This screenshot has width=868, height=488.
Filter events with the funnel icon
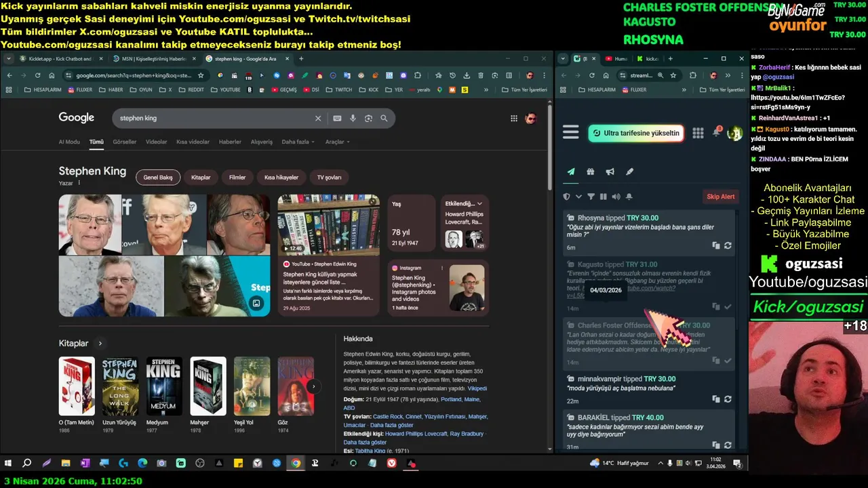591,197
